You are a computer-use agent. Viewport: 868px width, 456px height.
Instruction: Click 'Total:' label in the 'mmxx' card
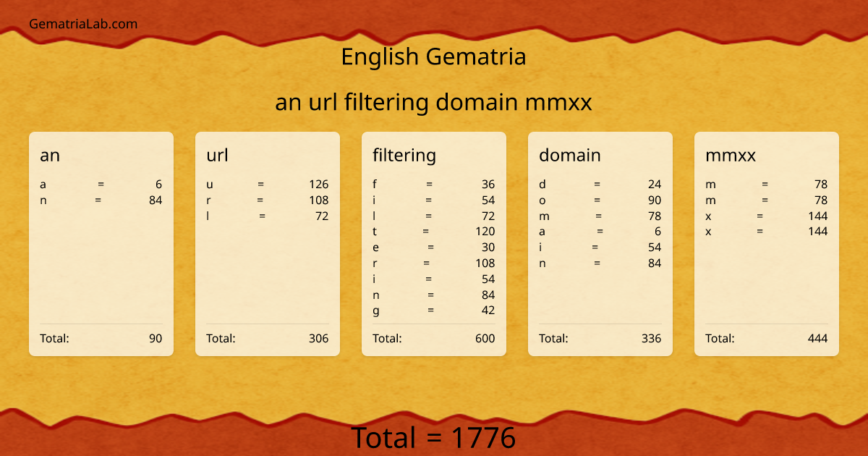tap(720, 338)
